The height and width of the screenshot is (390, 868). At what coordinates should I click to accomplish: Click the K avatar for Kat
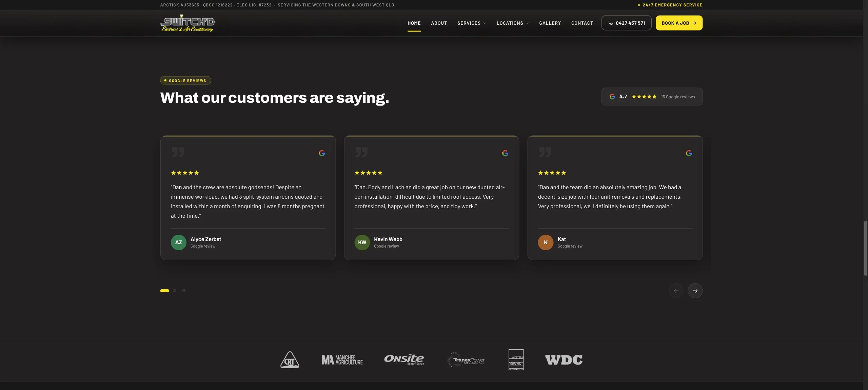[546, 242]
